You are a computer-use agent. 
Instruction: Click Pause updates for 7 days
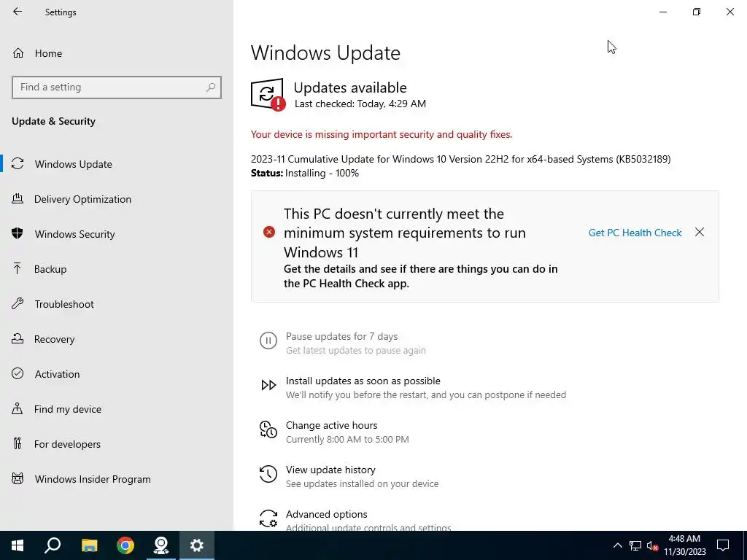click(341, 336)
